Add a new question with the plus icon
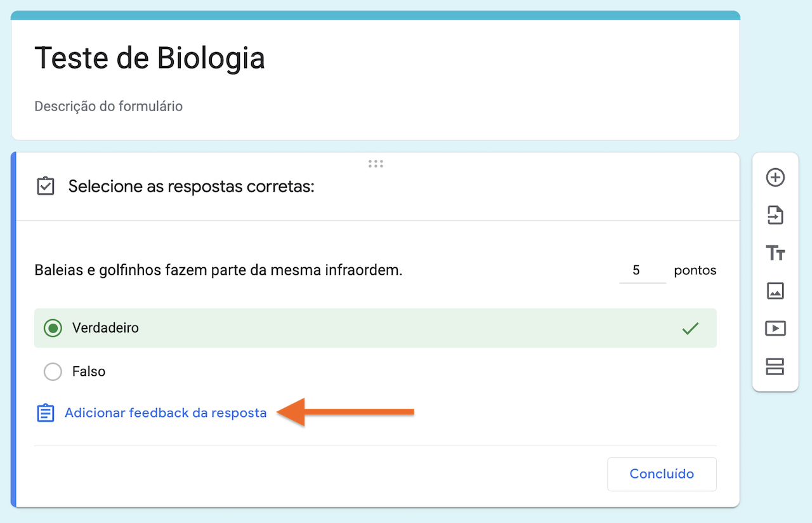This screenshot has height=523, width=812. tap(775, 178)
